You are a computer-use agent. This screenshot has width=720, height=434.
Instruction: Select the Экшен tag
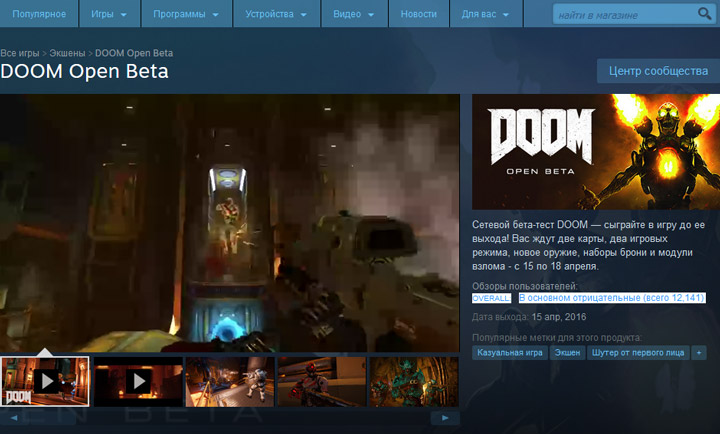coord(567,353)
